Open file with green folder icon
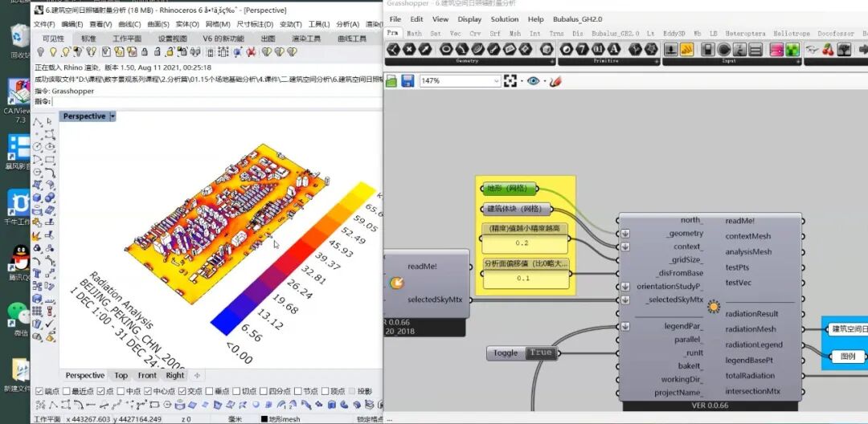Viewport: 868px width, 424px height. [391, 81]
